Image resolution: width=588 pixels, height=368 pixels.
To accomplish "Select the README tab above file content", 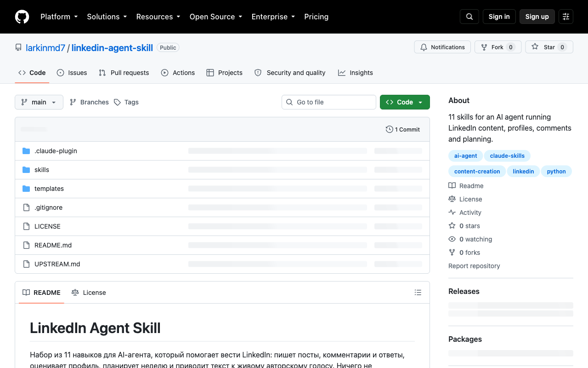I will 42,293.
